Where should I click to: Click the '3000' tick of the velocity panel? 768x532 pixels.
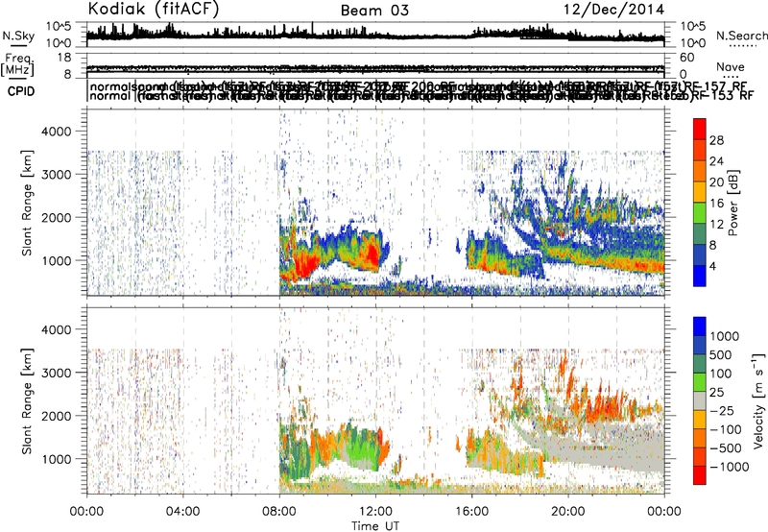[56, 373]
